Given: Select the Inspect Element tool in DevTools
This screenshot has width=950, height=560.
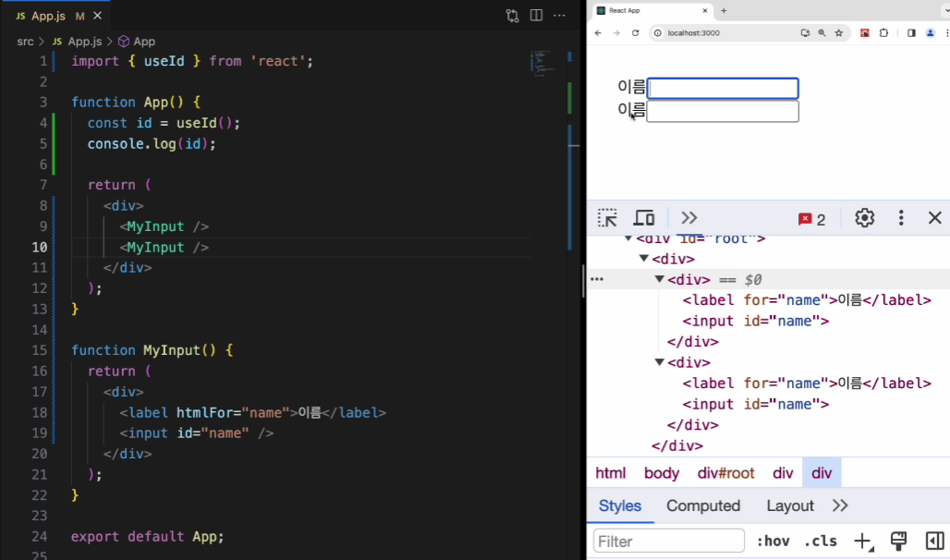Looking at the screenshot, I should [607, 217].
